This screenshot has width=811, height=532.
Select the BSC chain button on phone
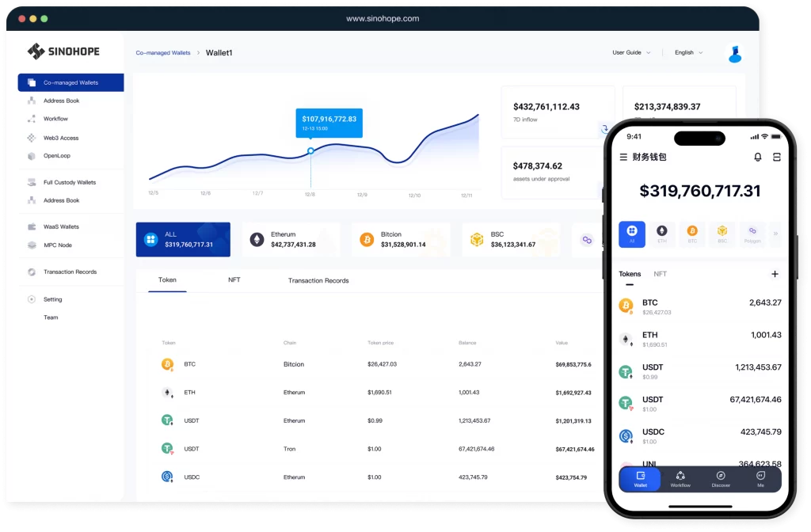[x=722, y=234]
